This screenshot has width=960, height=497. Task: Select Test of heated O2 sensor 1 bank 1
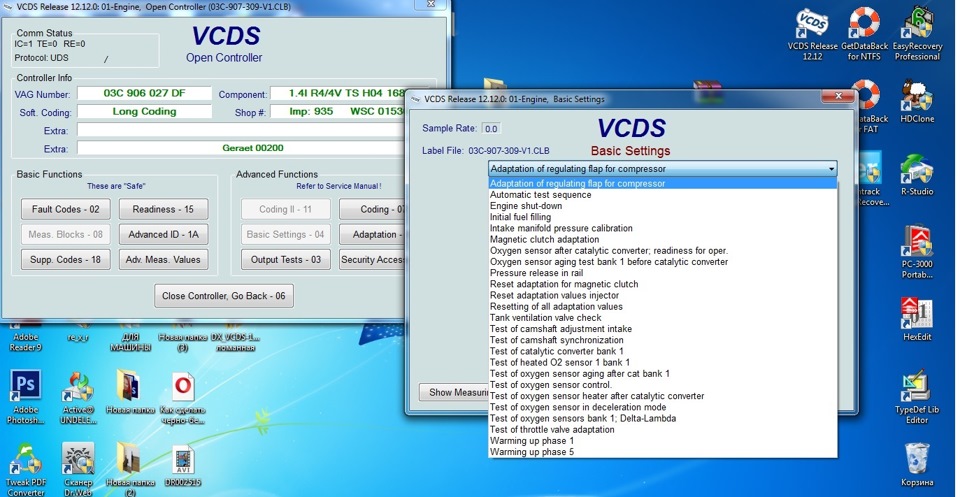tap(662, 362)
